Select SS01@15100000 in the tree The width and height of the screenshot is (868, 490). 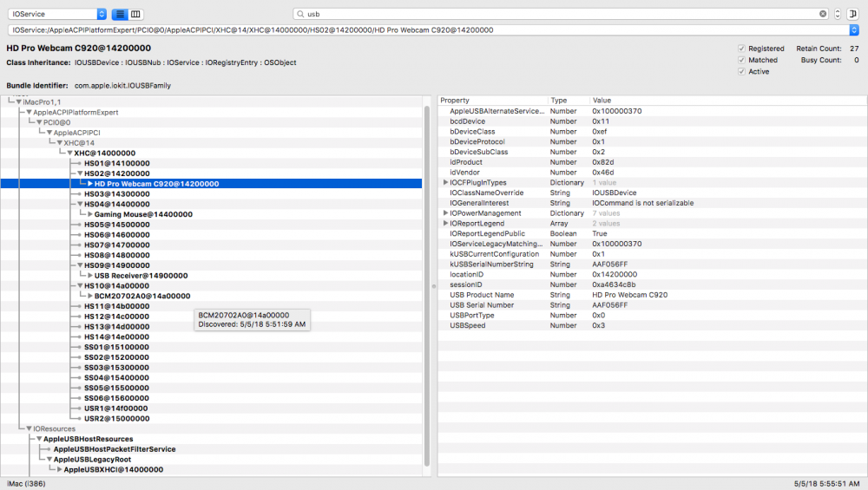click(116, 347)
